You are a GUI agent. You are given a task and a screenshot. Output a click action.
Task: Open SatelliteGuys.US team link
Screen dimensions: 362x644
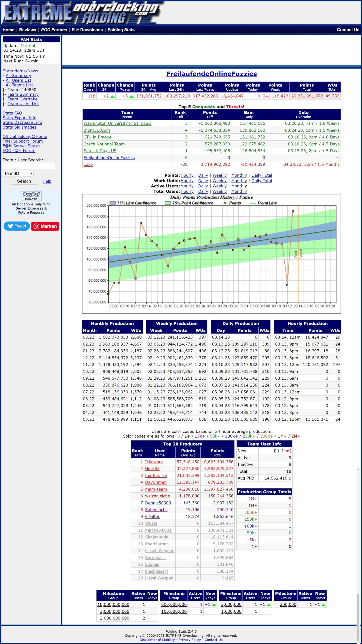click(100, 151)
